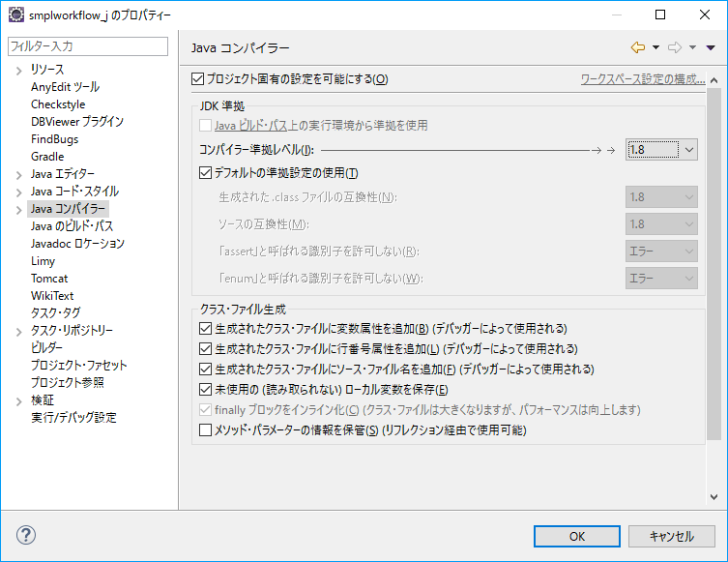This screenshot has height=562, width=728.
Task: Toggle 未使用のローカル変数を保存 checkbox
Action: [205, 389]
